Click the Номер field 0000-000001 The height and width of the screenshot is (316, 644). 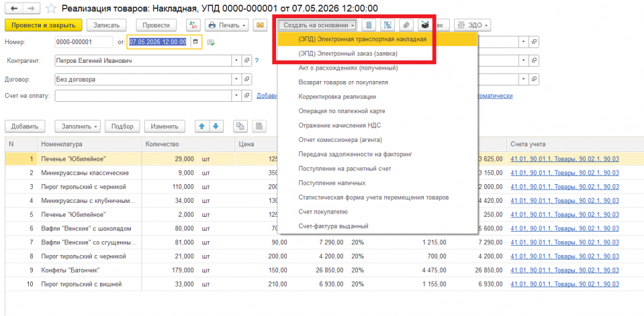coord(84,42)
